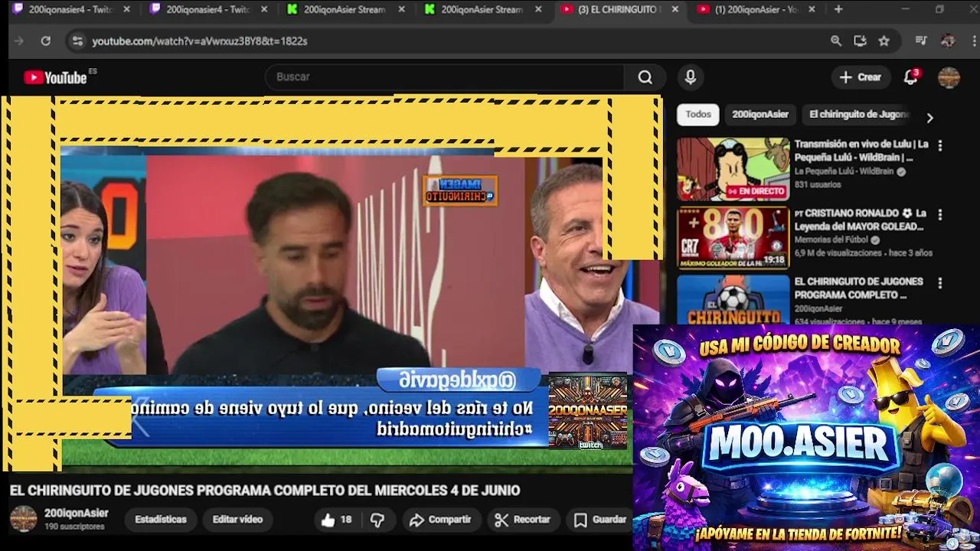
Task: Dislike the video with thumbs down
Action: pos(377,520)
